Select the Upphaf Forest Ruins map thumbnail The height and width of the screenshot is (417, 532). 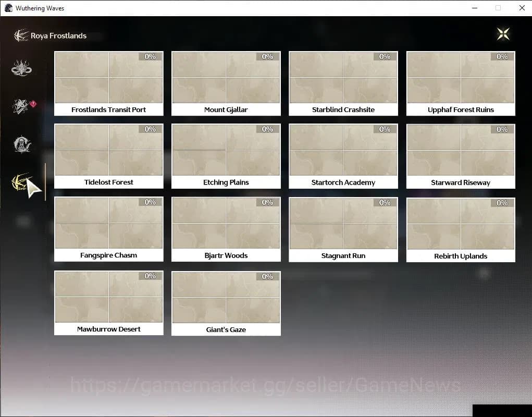click(460, 78)
